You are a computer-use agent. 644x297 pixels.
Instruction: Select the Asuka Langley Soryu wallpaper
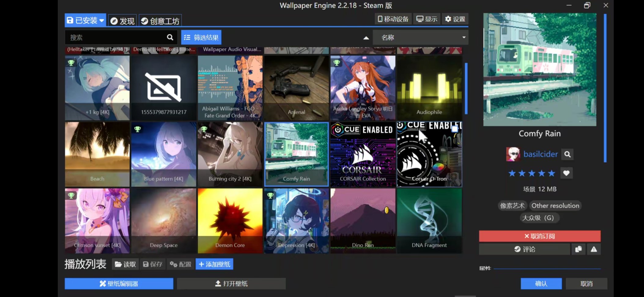coord(363,88)
